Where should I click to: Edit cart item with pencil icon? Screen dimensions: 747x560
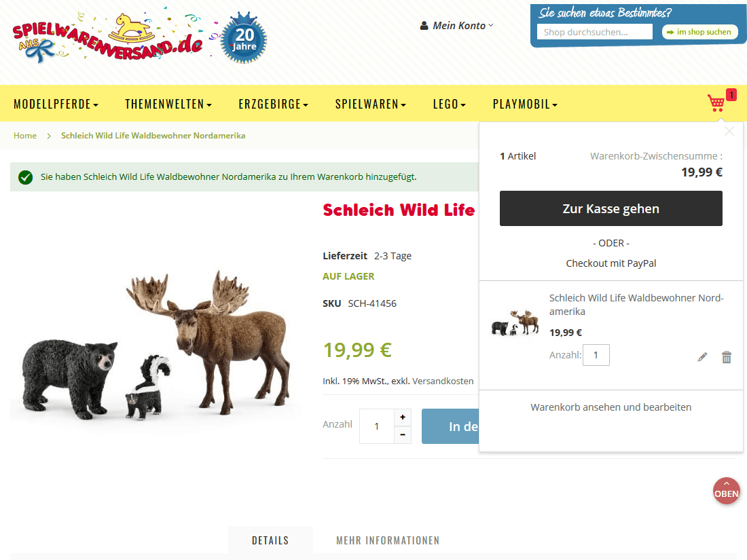[x=702, y=357]
